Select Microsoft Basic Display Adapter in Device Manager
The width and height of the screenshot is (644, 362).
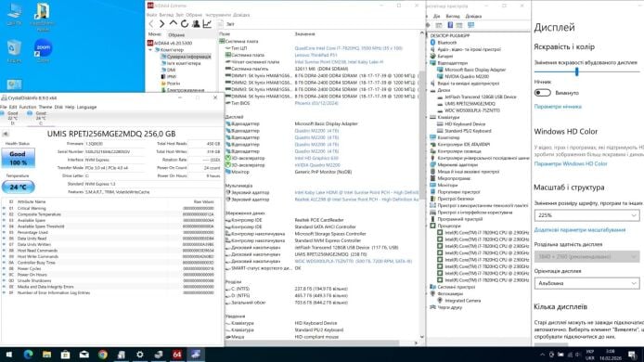coord(475,70)
